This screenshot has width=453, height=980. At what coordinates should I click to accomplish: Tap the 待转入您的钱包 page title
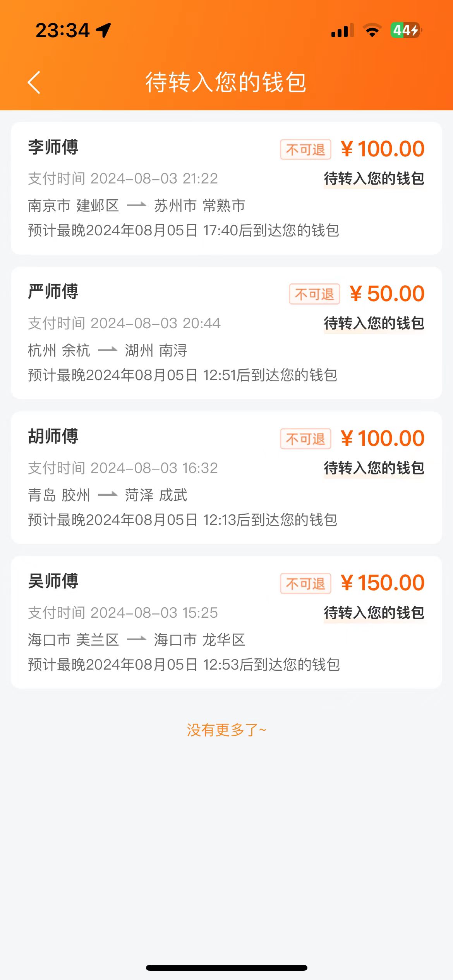click(x=226, y=82)
